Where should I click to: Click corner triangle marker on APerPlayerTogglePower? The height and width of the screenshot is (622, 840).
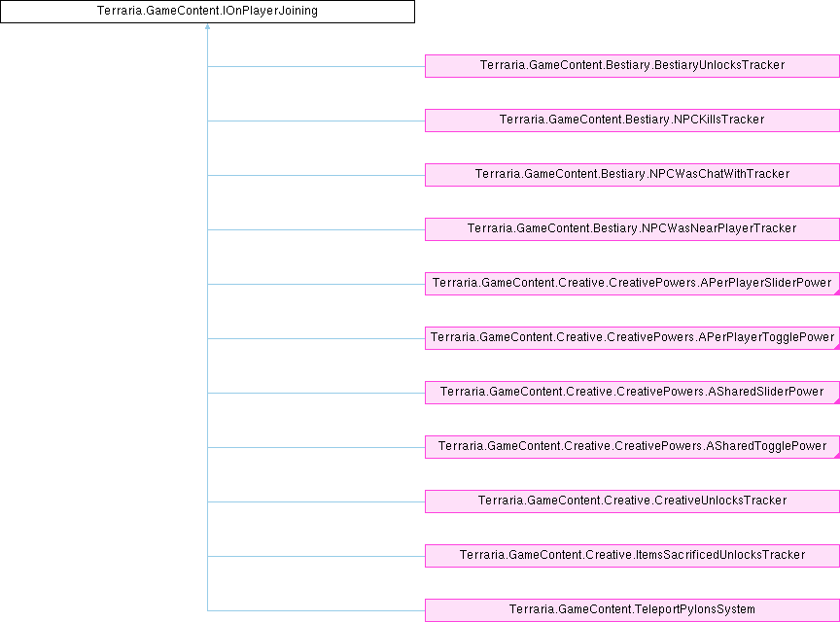click(x=836, y=346)
